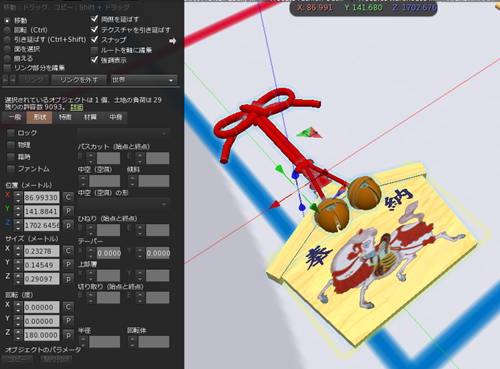Open the 詳細 link after remaining capacity
The image size is (500, 369).
[77, 107]
